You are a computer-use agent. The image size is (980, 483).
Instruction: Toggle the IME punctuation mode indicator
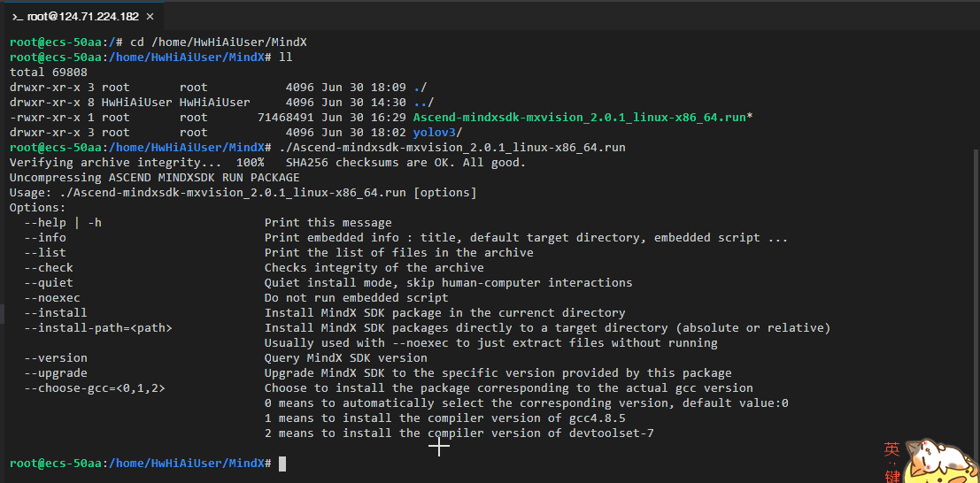pos(891,463)
